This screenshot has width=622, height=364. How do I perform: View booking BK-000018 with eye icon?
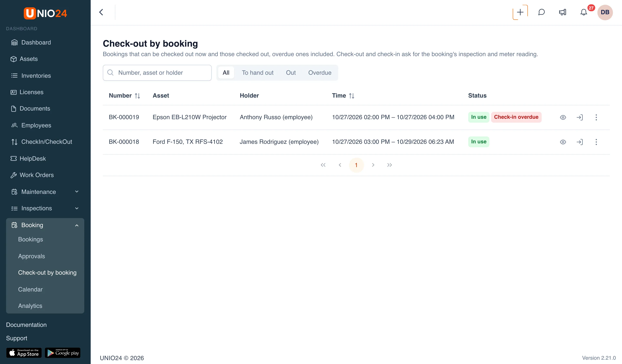[563, 142]
